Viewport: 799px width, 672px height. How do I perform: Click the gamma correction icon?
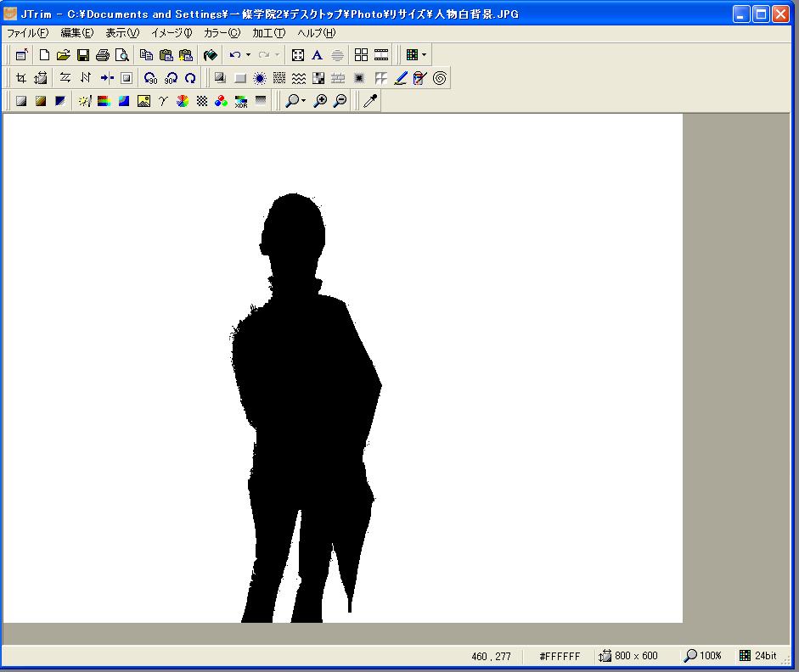(162, 101)
